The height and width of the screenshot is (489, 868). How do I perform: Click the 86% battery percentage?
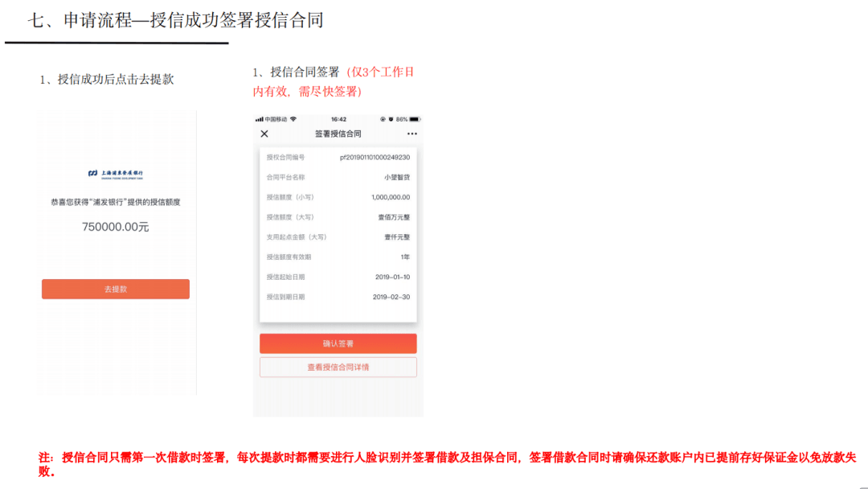402,119
